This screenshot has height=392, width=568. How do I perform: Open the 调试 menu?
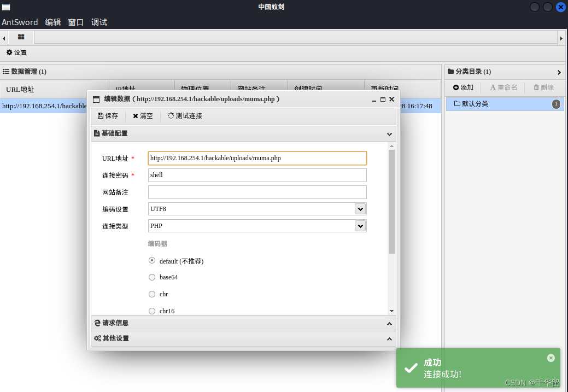click(99, 22)
